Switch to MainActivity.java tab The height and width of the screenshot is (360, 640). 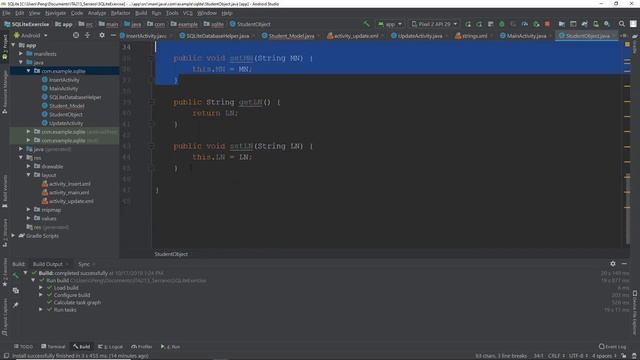tap(526, 36)
